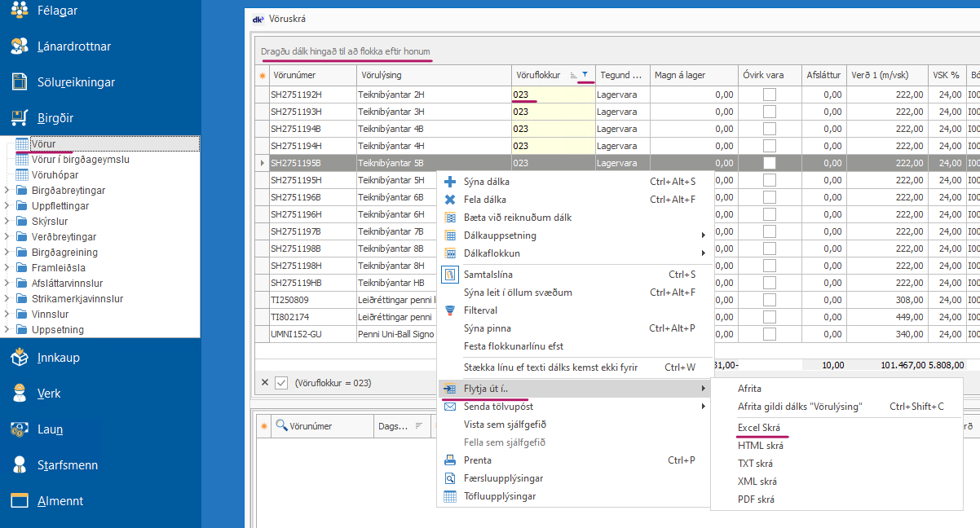980x528 pixels.
Task: Select PDF skrá from export submenu
Action: point(756,499)
